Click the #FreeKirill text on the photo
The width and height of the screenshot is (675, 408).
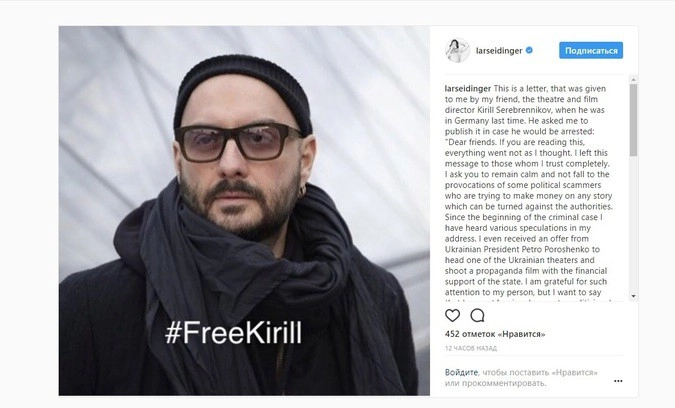(234, 332)
